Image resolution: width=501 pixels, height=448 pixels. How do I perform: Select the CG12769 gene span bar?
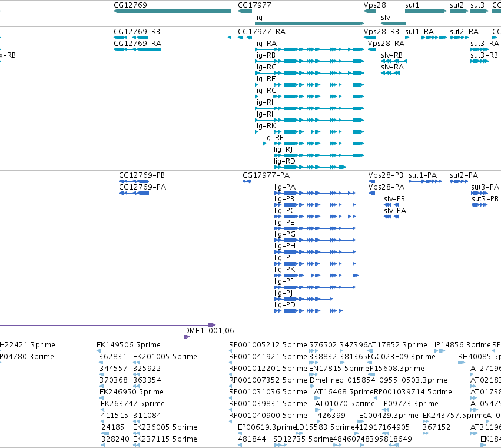pos(172,11)
